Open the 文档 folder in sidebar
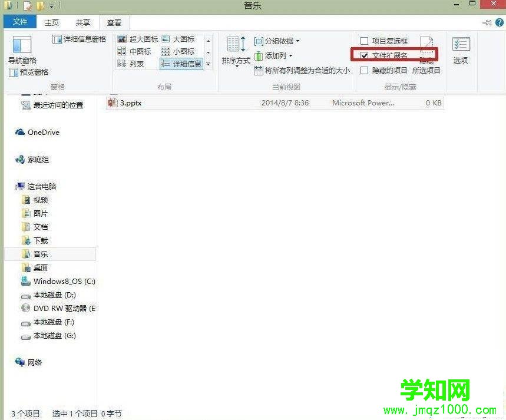The width and height of the screenshot is (506, 420). point(35,227)
